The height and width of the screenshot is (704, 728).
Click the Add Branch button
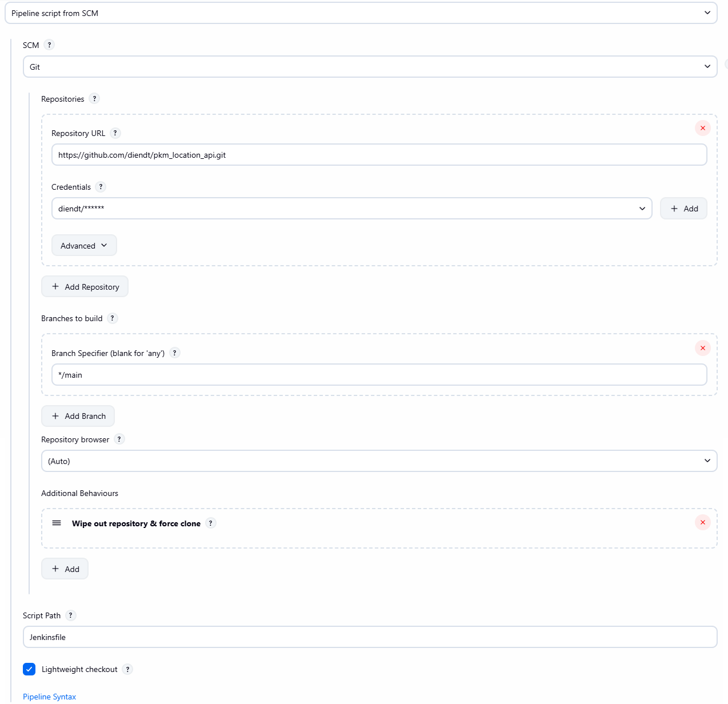tap(78, 416)
